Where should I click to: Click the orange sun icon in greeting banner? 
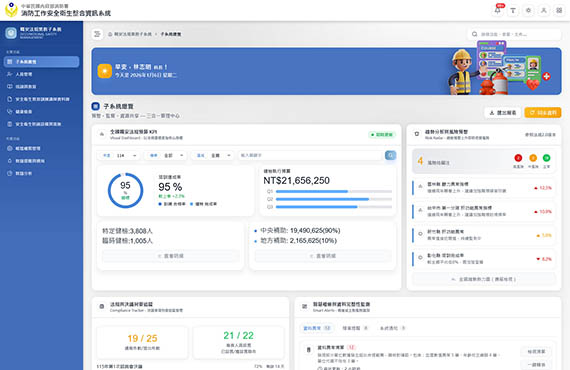point(105,71)
